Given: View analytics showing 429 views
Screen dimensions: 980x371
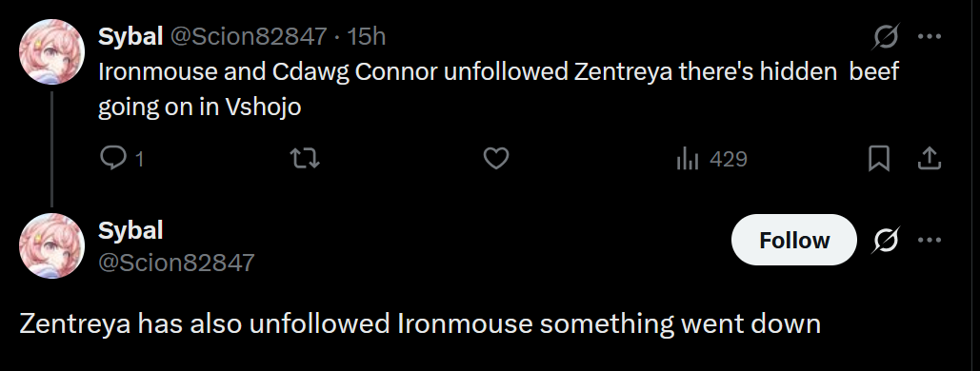Looking at the screenshot, I should 711,159.
